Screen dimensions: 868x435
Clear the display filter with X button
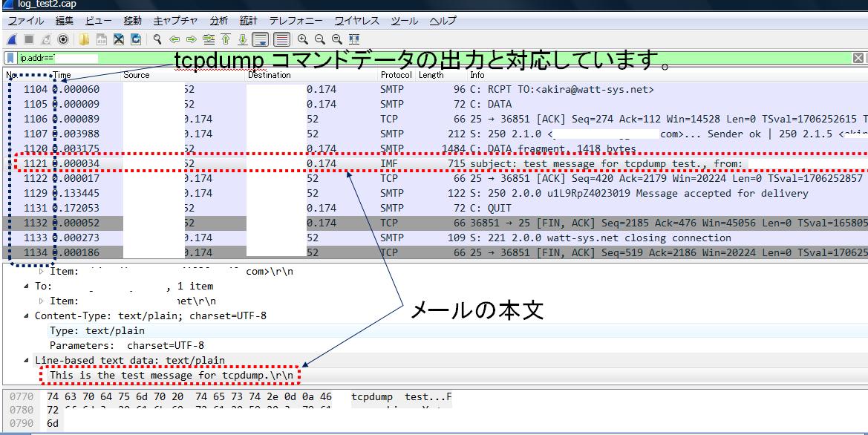(858, 58)
